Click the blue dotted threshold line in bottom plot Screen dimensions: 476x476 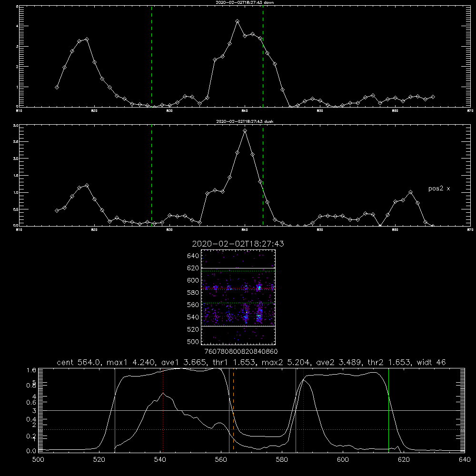[251, 429]
